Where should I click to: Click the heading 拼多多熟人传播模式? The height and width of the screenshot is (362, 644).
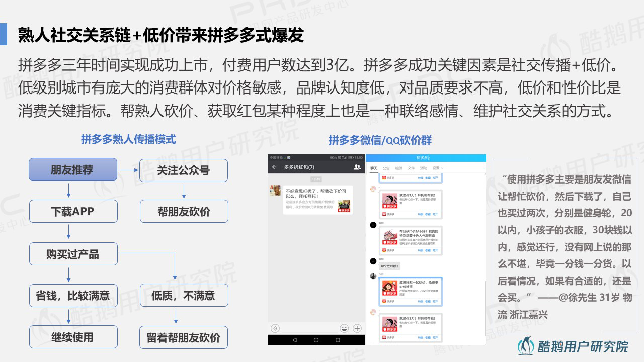(128, 139)
